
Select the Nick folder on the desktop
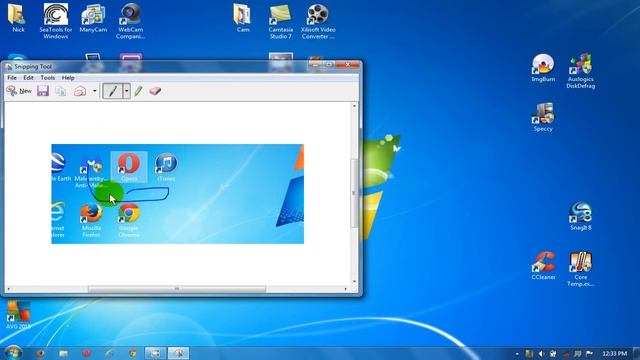point(18,18)
